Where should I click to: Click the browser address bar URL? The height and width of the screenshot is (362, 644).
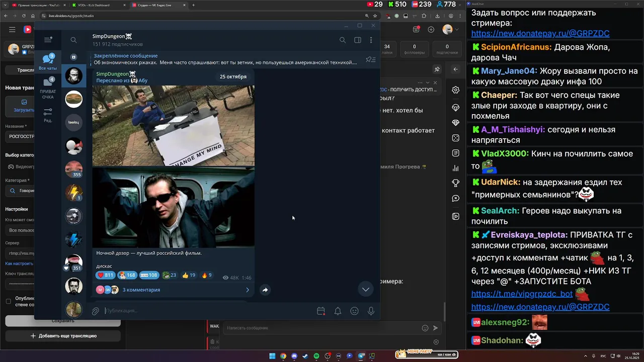[71, 16]
